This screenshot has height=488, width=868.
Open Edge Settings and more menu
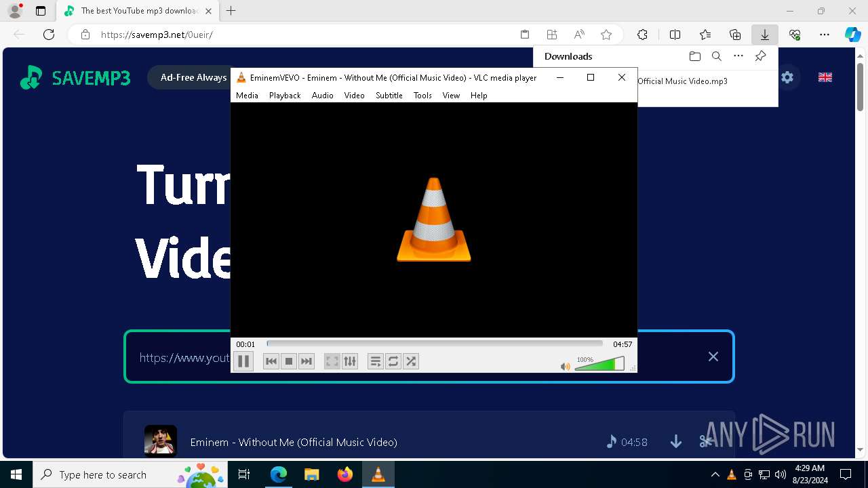click(825, 35)
